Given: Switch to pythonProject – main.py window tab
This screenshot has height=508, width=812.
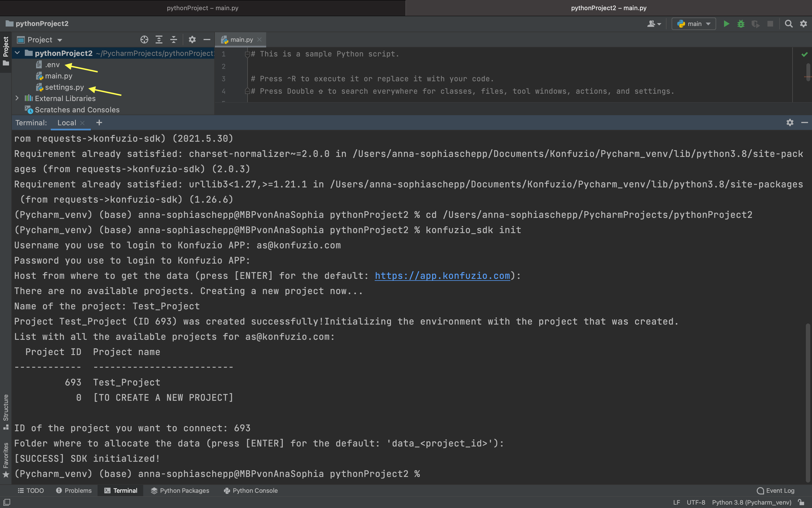Looking at the screenshot, I should click(203, 8).
